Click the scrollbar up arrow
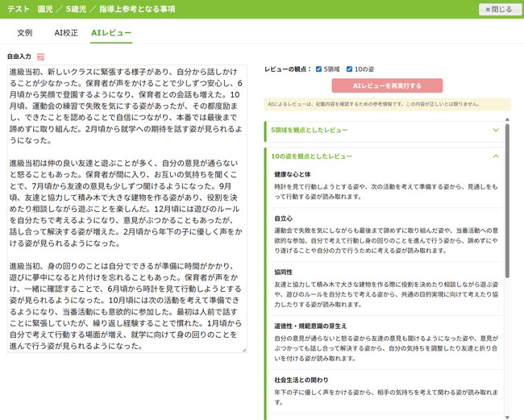 tap(507, 119)
